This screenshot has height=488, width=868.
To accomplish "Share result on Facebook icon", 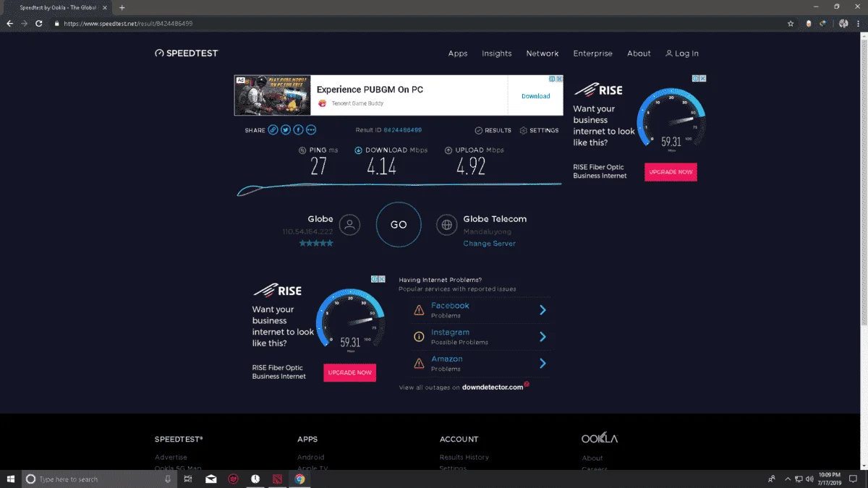I will tap(298, 130).
